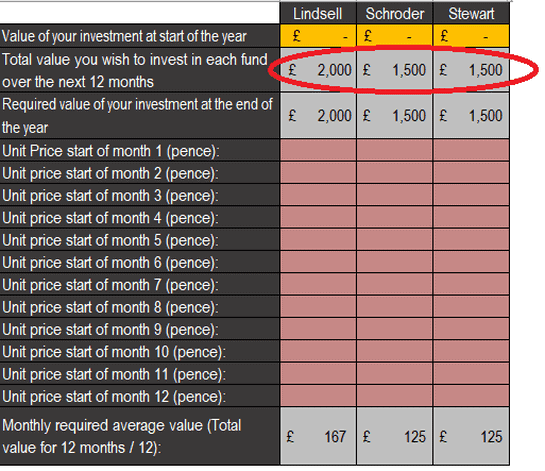
Task: Click the Schroder column header
Action: 394,14
